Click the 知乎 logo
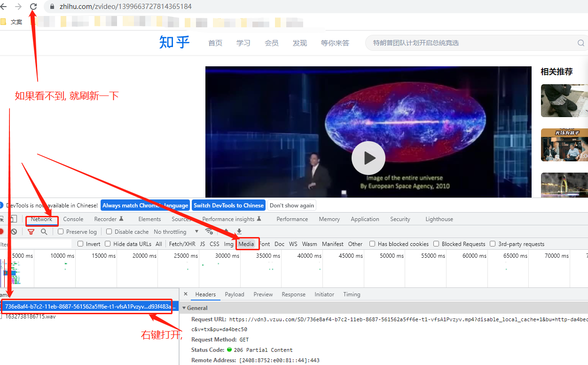This screenshot has height=365, width=588. click(174, 42)
